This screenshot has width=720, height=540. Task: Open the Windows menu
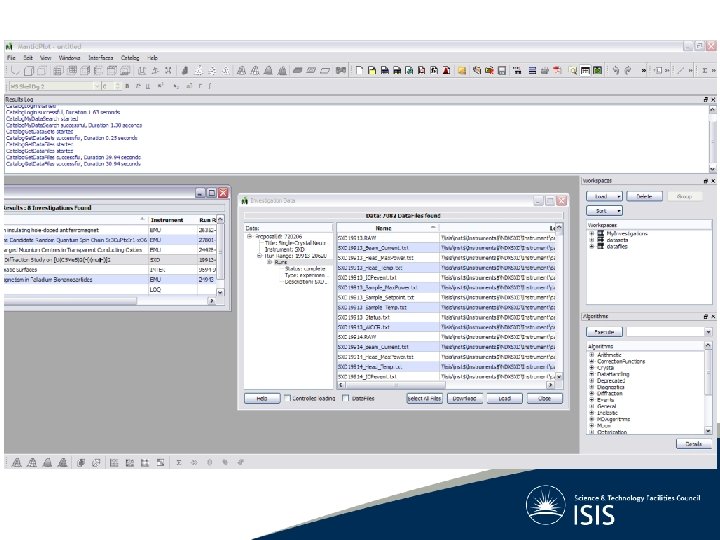point(69,58)
